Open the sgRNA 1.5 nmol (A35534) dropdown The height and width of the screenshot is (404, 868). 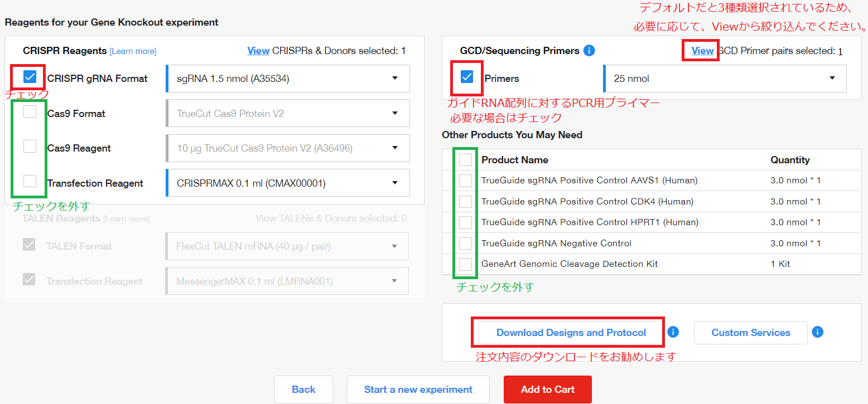pos(288,79)
